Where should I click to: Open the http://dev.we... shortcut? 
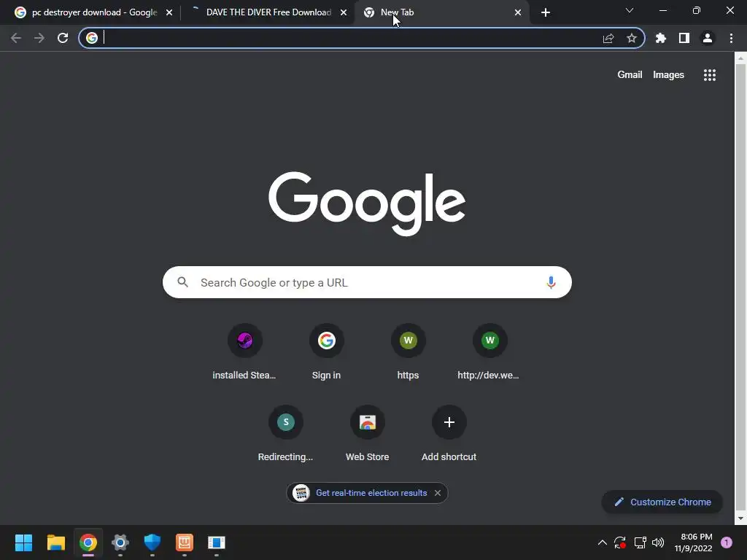tap(489, 352)
